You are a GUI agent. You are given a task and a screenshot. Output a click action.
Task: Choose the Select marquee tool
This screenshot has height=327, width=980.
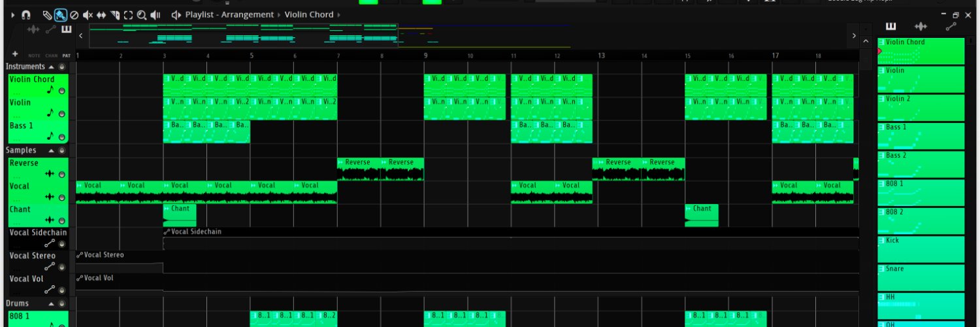[129, 14]
